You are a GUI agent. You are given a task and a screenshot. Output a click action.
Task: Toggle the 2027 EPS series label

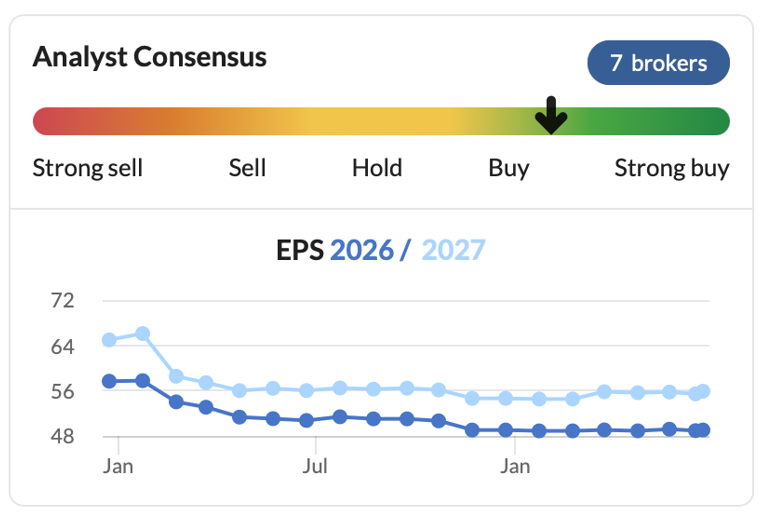(454, 250)
